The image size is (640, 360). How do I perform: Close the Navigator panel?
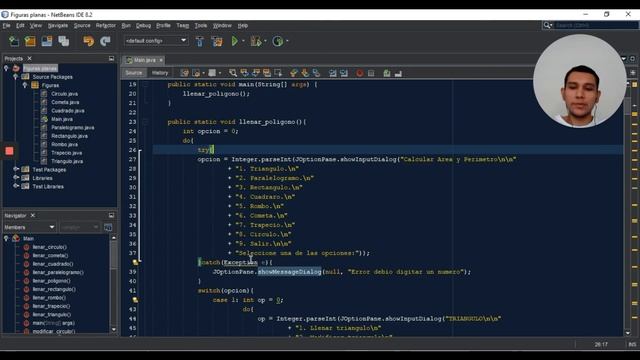(33, 215)
